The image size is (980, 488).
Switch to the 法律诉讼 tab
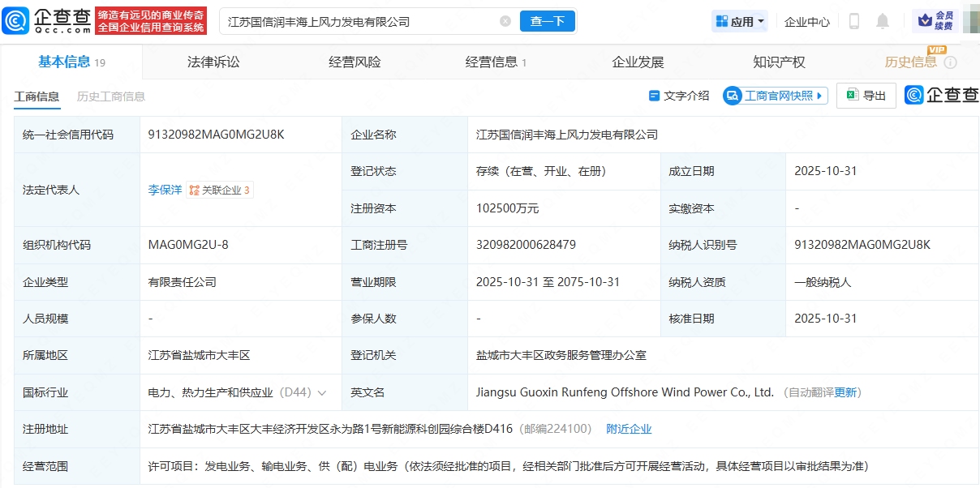coord(213,62)
